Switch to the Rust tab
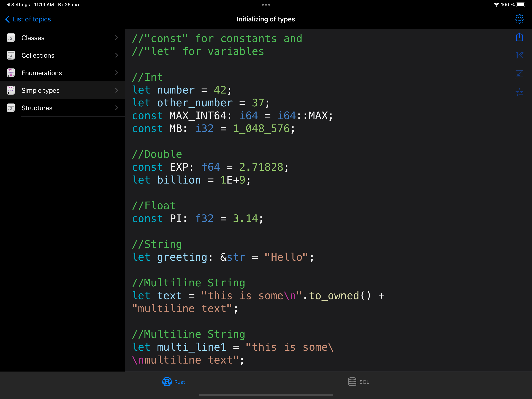This screenshot has height=399, width=532. [173, 382]
